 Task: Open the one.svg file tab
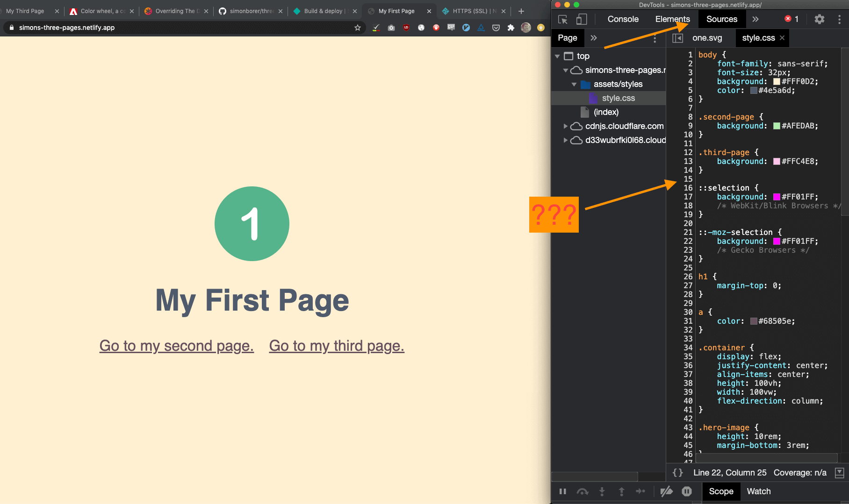click(x=707, y=38)
